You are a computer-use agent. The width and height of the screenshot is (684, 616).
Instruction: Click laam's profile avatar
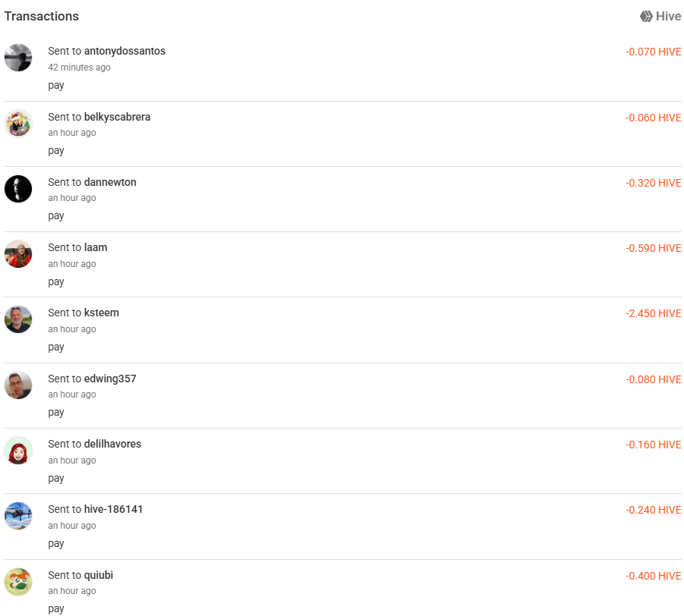click(18, 254)
